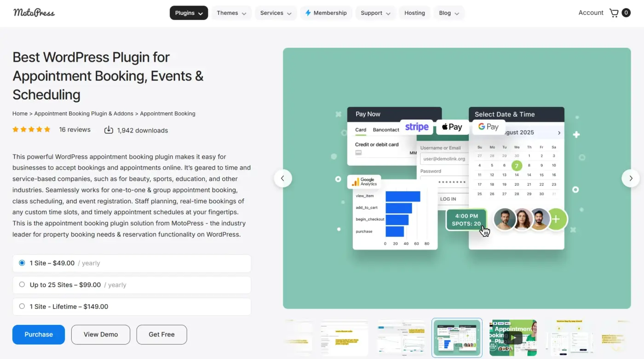644x359 pixels.
Task: Click the calendar next-month arrow in slide
Action: tap(559, 133)
